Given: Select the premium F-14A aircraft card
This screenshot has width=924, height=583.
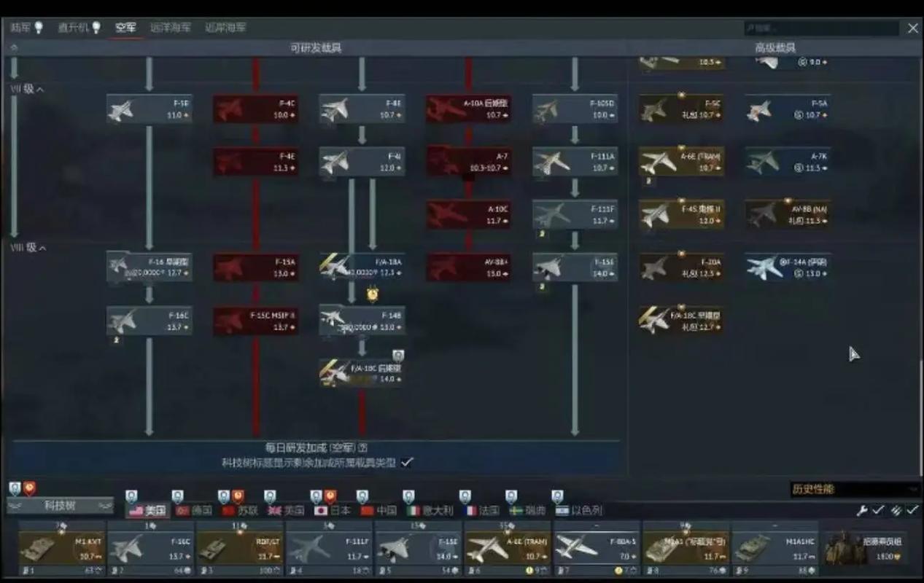Looking at the screenshot, I should point(788,267).
